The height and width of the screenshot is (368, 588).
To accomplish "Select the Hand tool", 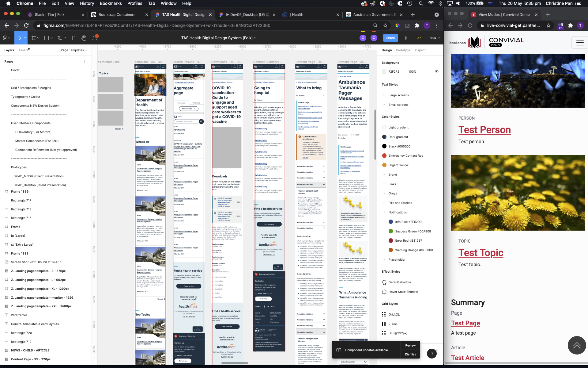I will (x=84, y=38).
